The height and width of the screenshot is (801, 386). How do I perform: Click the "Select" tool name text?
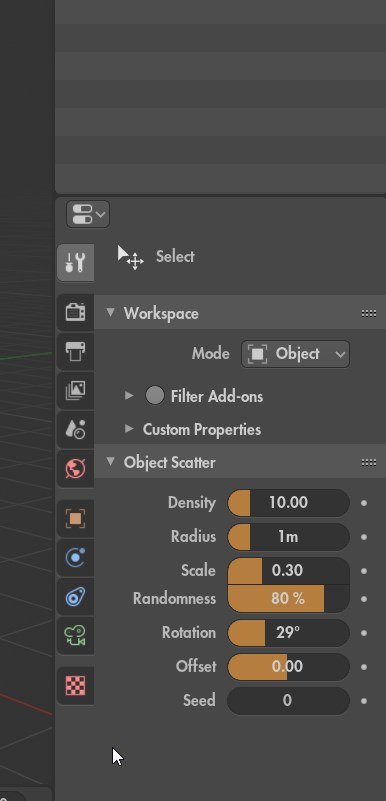[175, 256]
